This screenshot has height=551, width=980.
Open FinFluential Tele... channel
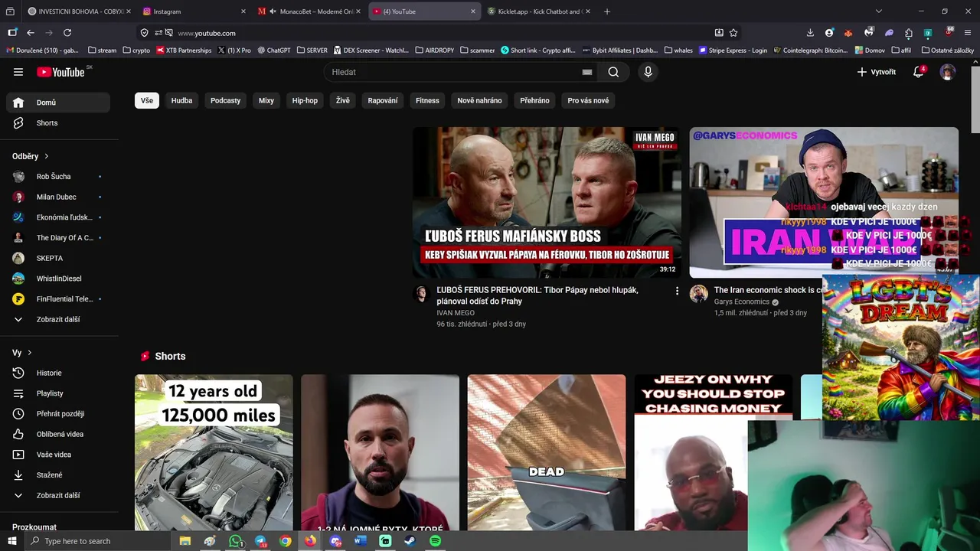(x=58, y=299)
